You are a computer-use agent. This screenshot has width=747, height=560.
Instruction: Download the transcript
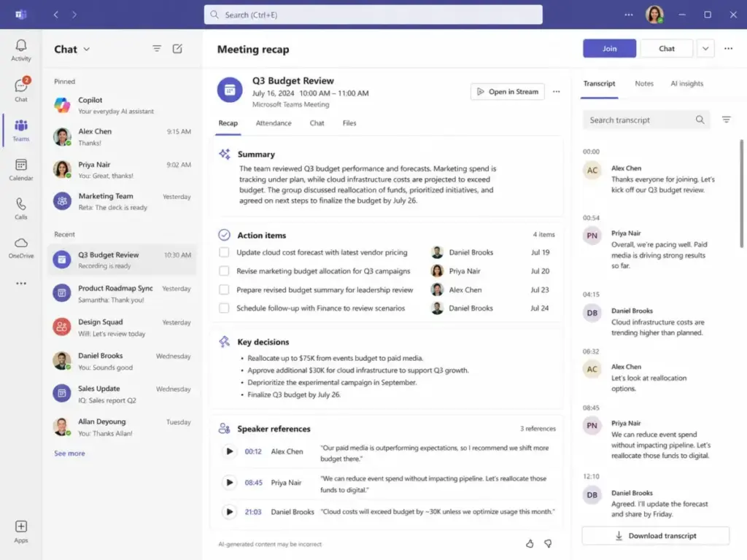(656, 536)
